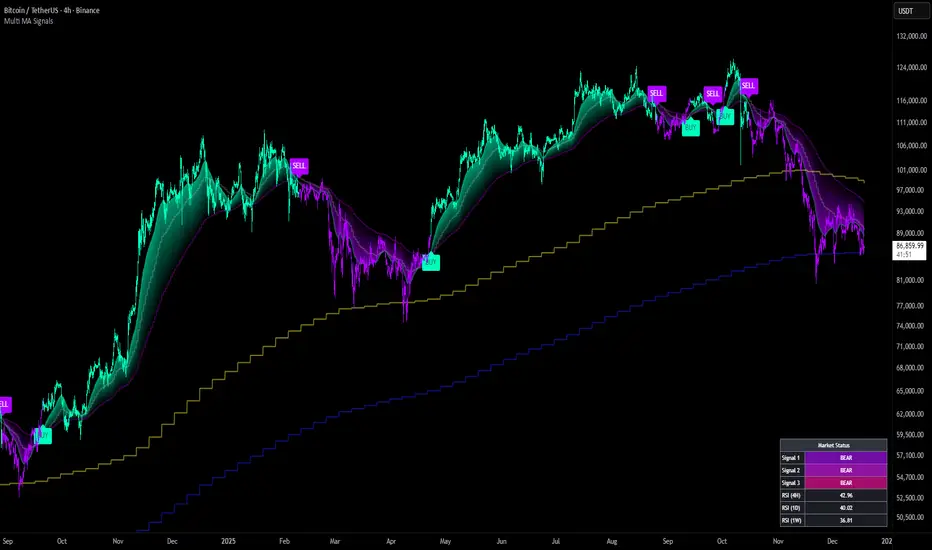932x550 pixels.
Task: Click the pink BEAR cell of Signal 3
Action: click(x=846, y=483)
